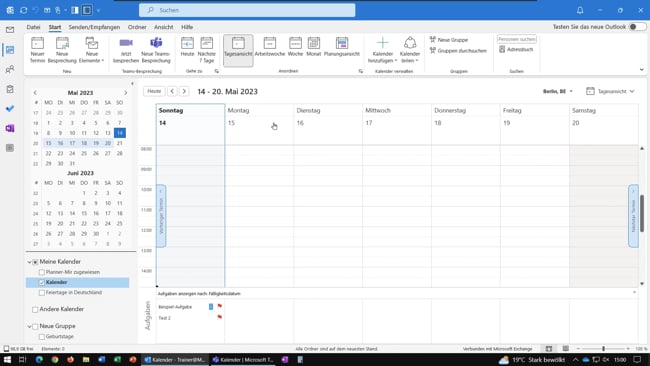
Task: Open To Do checkmark in sidebar
Action: (x=10, y=109)
